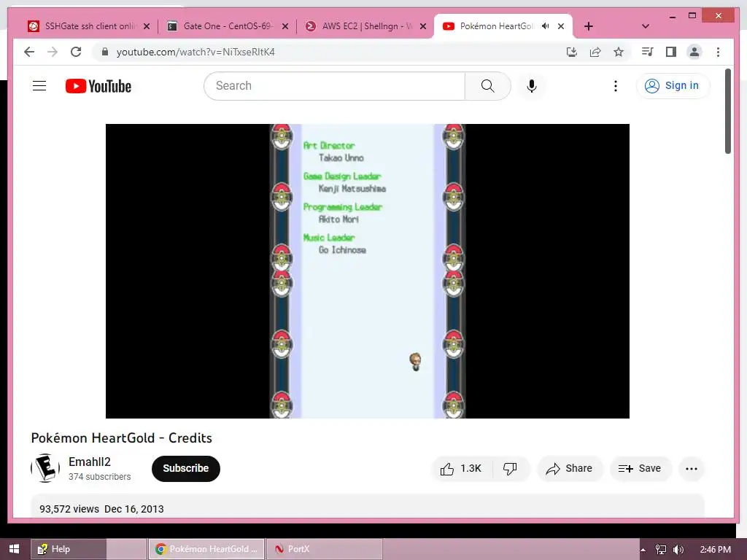Image resolution: width=747 pixels, height=560 pixels.
Task: Sign in to YouTube
Action: pos(672,86)
